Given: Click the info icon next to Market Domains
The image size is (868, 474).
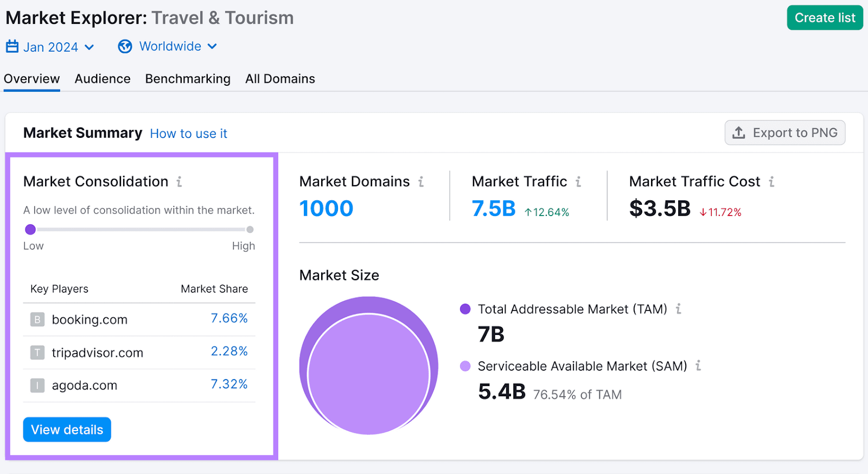Looking at the screenshot, I should click(421, 182).
